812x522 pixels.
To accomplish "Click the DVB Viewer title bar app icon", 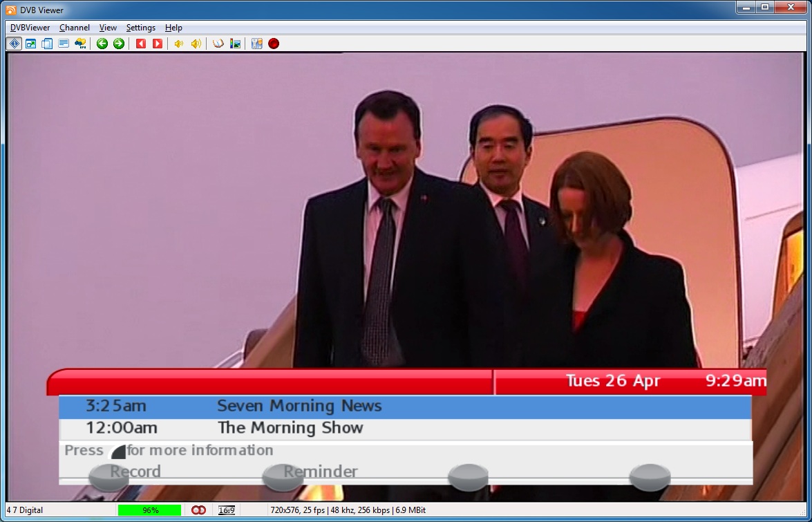I will click(x=11, y=10).
